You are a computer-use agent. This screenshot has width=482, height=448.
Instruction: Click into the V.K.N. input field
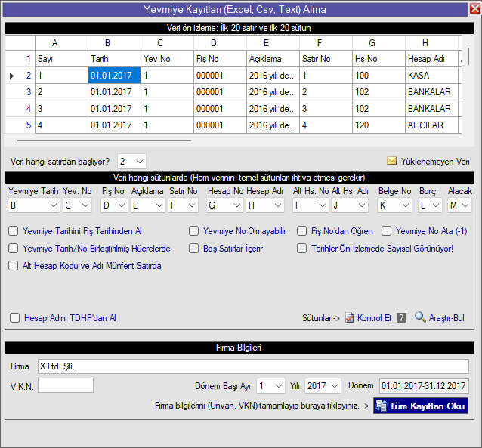pyautogui.click(x=66, y=385)
